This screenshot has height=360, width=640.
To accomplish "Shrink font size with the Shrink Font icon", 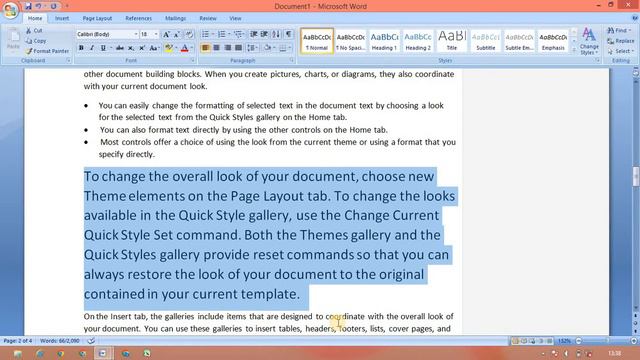I will point(177,35).
